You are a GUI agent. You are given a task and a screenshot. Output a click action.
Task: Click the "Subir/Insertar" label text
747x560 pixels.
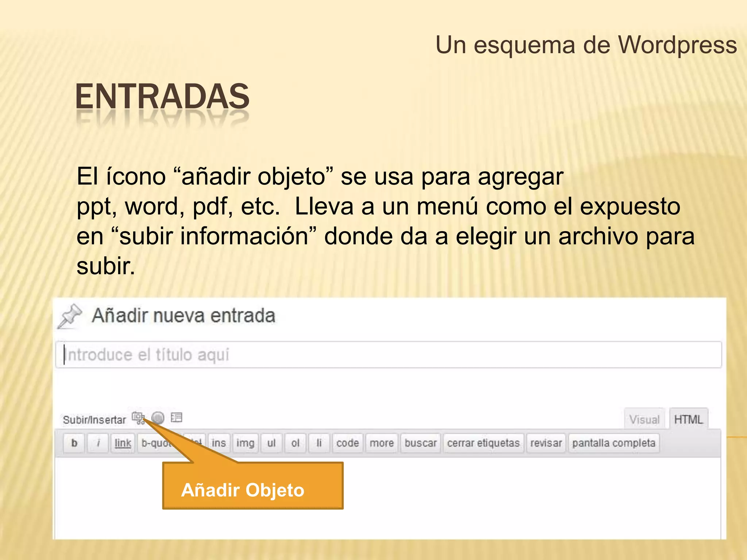(x=94, y=420)
